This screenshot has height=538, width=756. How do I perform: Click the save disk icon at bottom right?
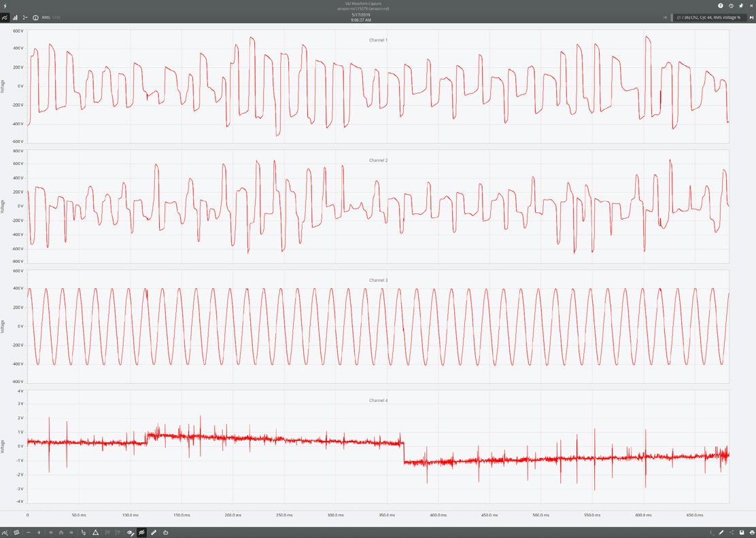click(x=742, y=533)
